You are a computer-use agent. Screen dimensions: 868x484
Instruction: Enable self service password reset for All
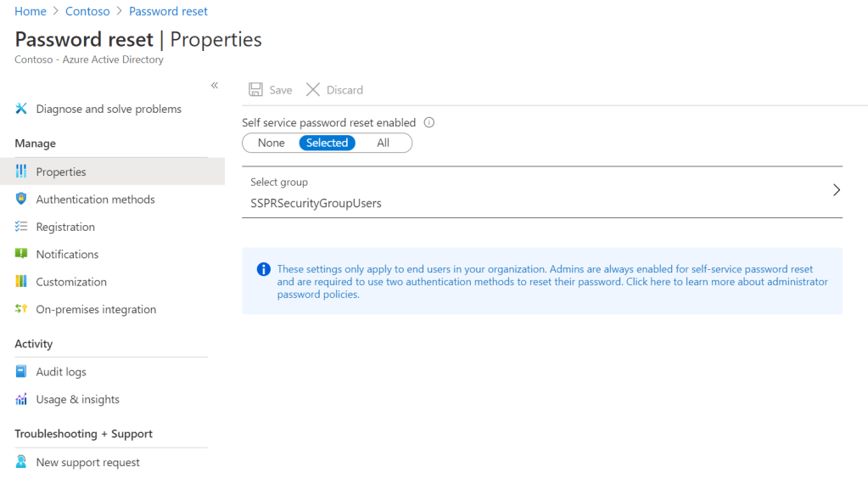click(x=383, y=143)
